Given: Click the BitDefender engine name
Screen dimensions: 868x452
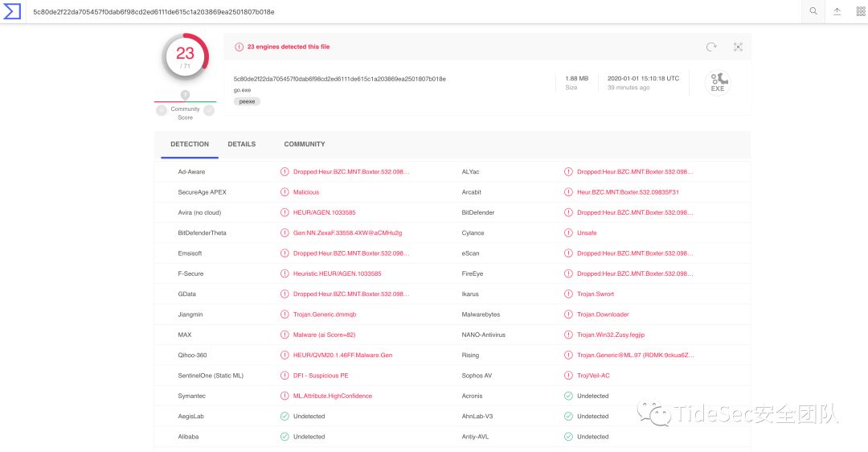Looking at the screenshot, I should point(477,212).
